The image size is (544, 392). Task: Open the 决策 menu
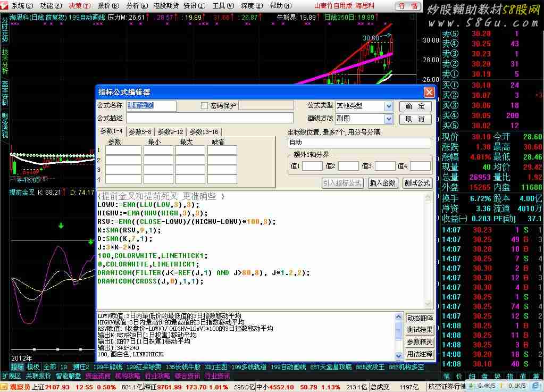coord(79,5)
